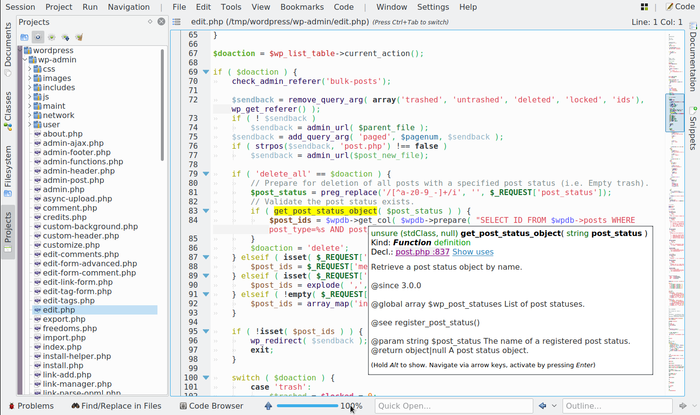Click the first Projects panel toolbar icon

[x=25, y=36]
